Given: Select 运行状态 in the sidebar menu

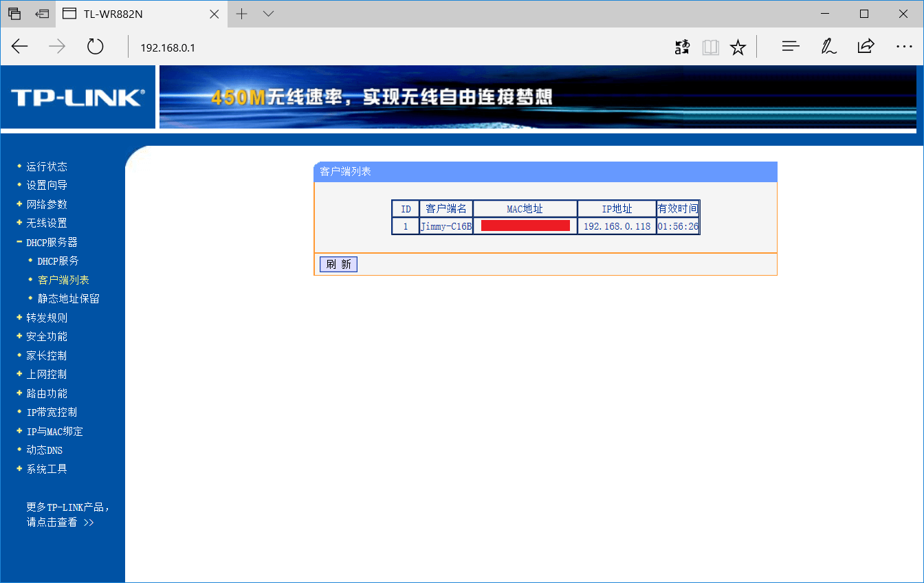Looking at the screenshot, I should (x=47, y=166).
